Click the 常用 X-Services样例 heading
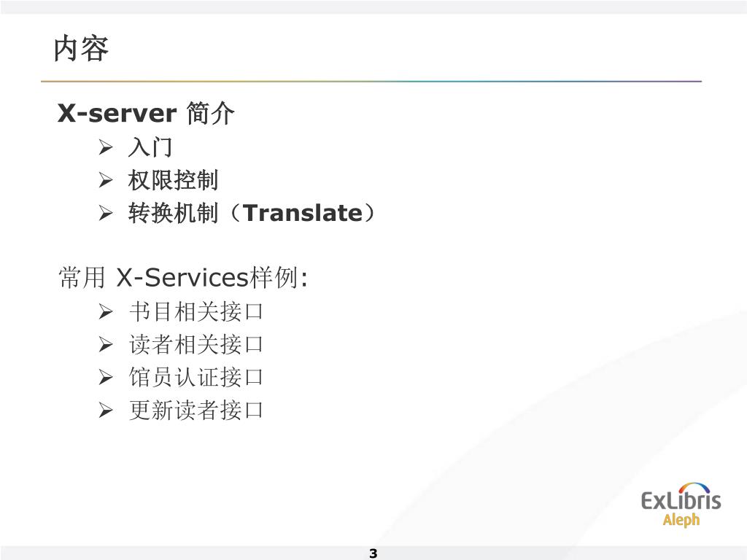 183,277
